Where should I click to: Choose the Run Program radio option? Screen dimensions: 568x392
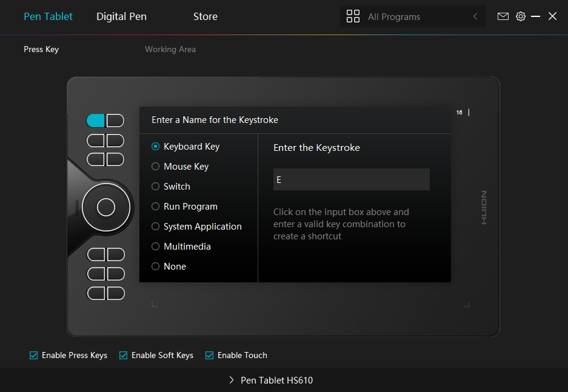tap(156, 207)
